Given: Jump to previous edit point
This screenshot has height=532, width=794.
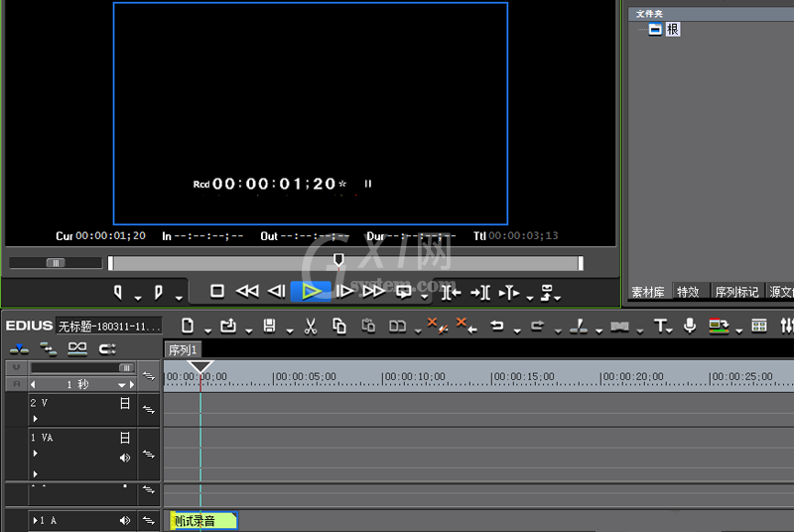Looking at the screenshot, I should click(x=451, y=293).
